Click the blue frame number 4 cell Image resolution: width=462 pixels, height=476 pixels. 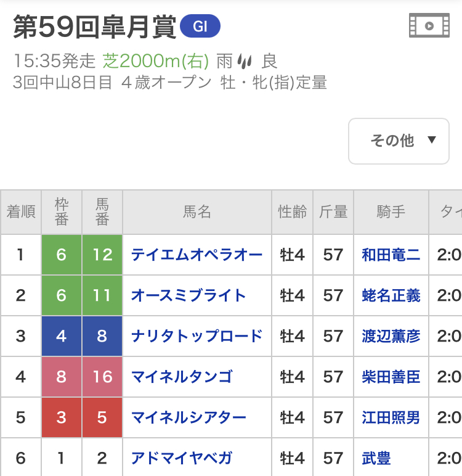61,336
